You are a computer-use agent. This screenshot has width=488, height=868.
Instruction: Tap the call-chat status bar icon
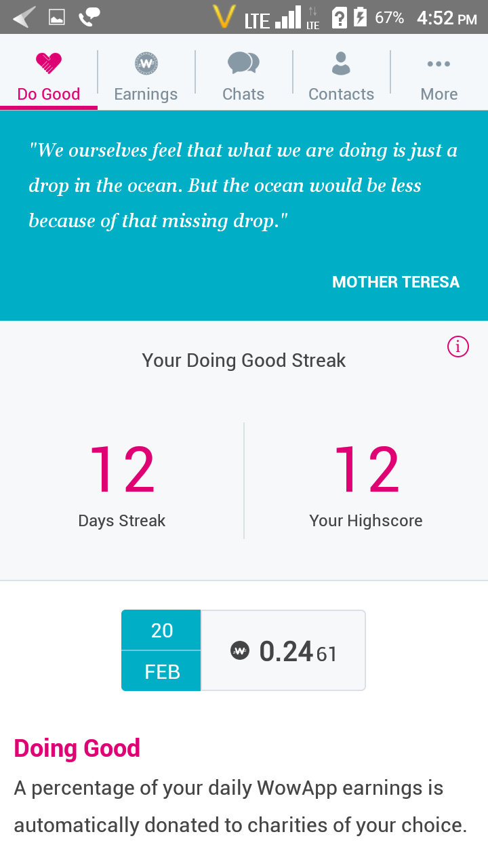pos(89,17)
